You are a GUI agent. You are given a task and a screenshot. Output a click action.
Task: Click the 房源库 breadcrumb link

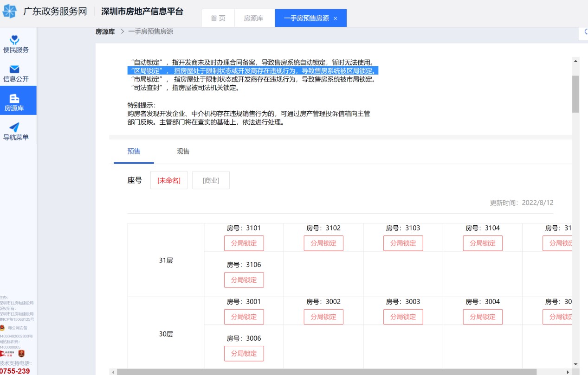click(x=105, y=32)
